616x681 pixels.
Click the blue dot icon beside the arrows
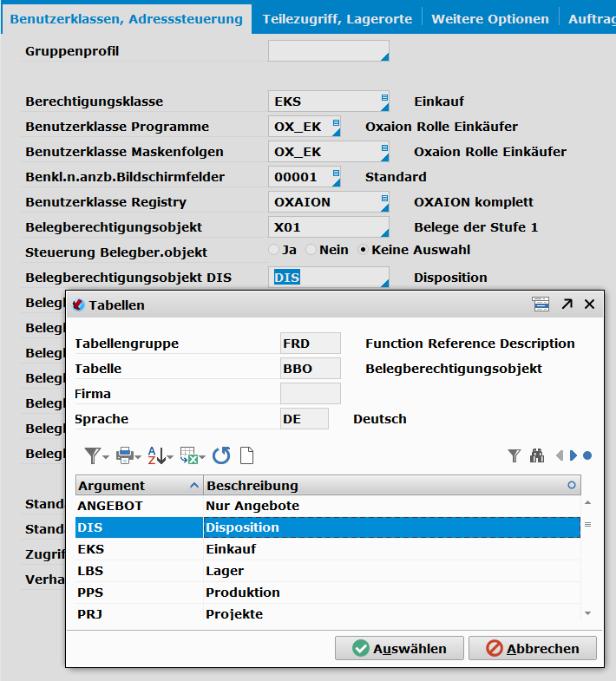pyautogui.click(x=587, y=455)
